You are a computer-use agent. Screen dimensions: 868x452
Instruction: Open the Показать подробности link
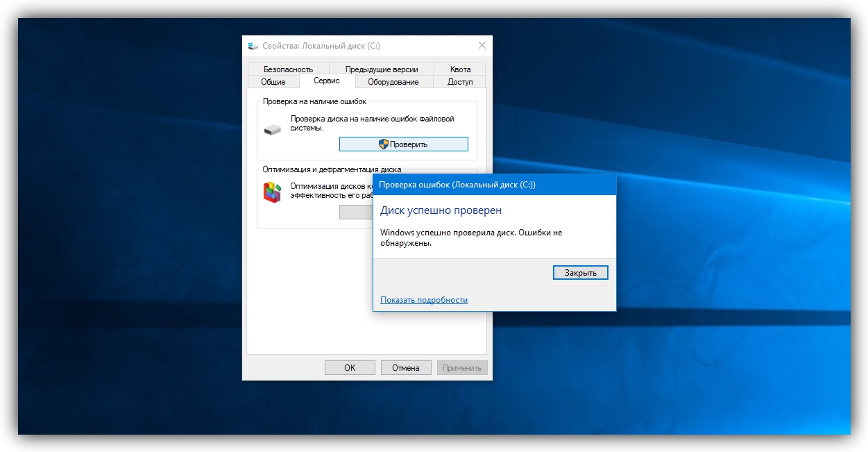tap(424, 299)
